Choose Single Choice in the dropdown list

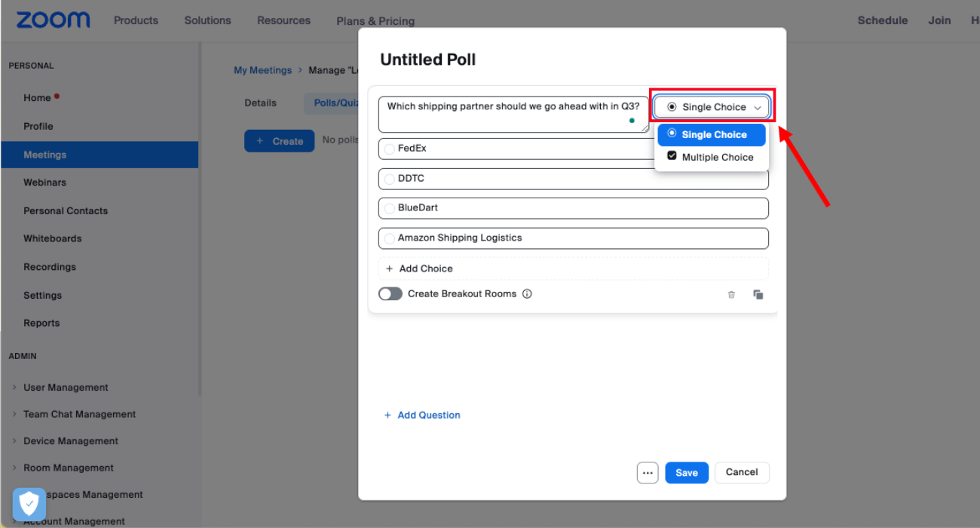(x=712, y=135)
